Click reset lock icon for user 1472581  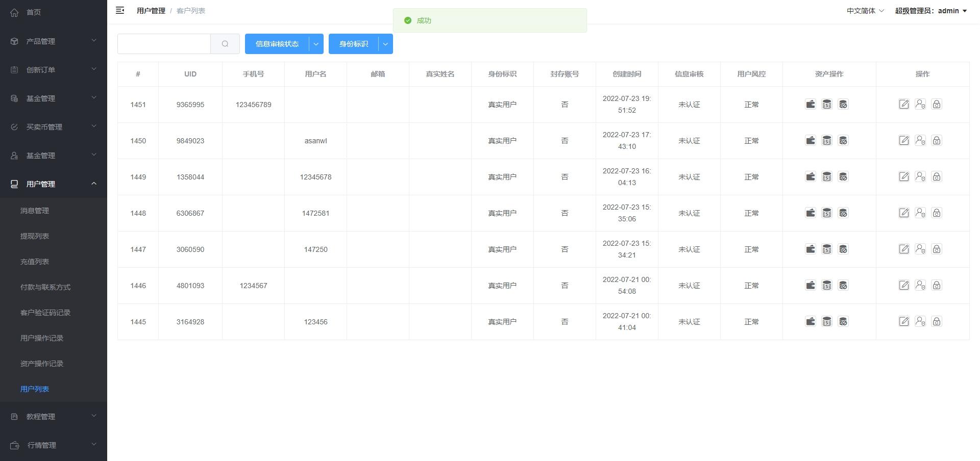[937, 213]
